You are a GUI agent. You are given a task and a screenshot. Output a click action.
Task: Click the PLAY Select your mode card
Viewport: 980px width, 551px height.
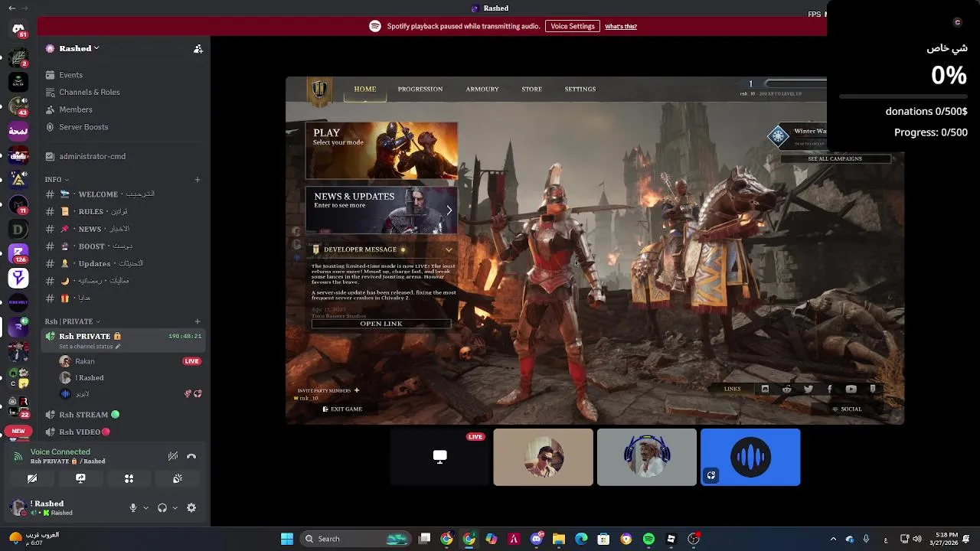[x=381, y=151]
